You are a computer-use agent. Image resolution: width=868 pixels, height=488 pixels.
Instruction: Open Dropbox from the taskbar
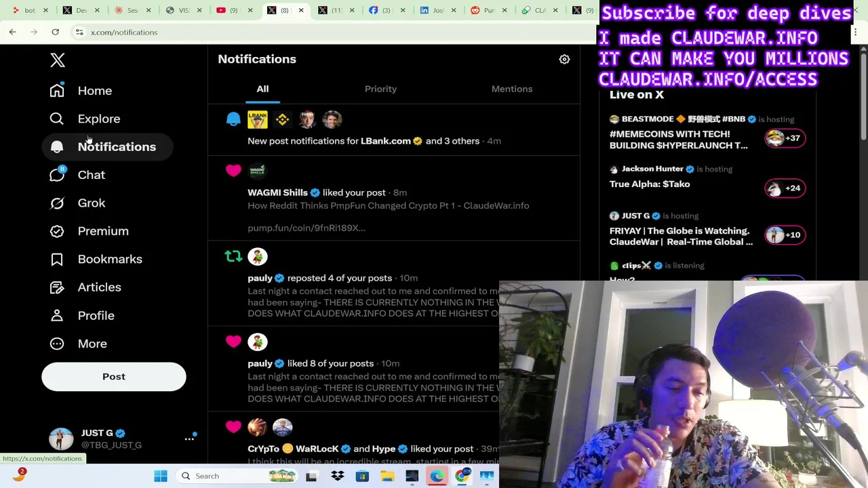337,476
